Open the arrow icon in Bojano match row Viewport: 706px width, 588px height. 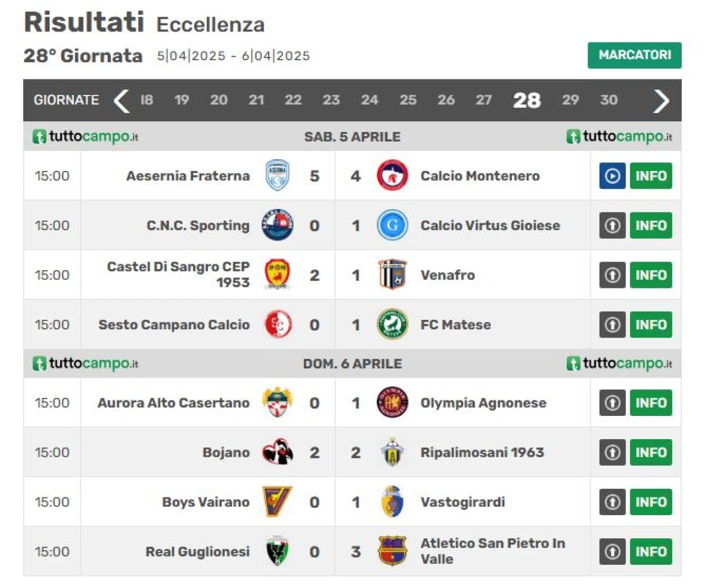[612, 452]
